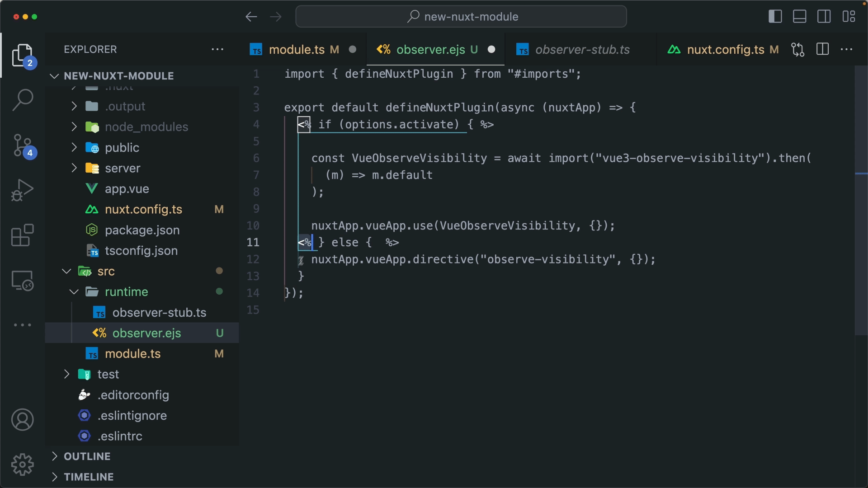
Task: Show additional views ellipsis in activity bar
Action: click(x=23, y=325)
